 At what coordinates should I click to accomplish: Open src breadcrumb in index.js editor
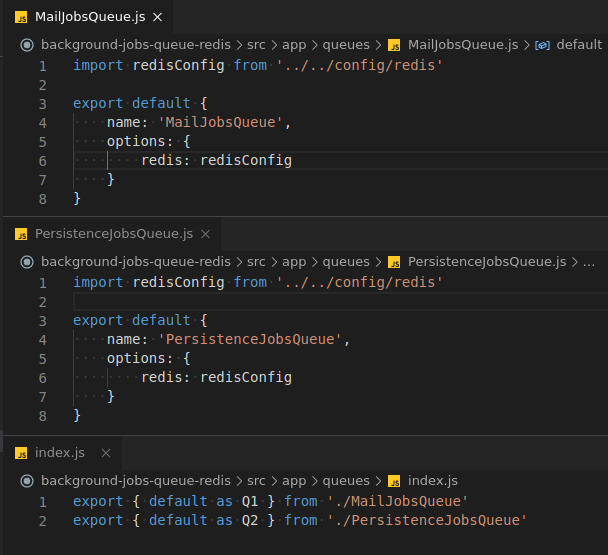(x=256, y=481)
